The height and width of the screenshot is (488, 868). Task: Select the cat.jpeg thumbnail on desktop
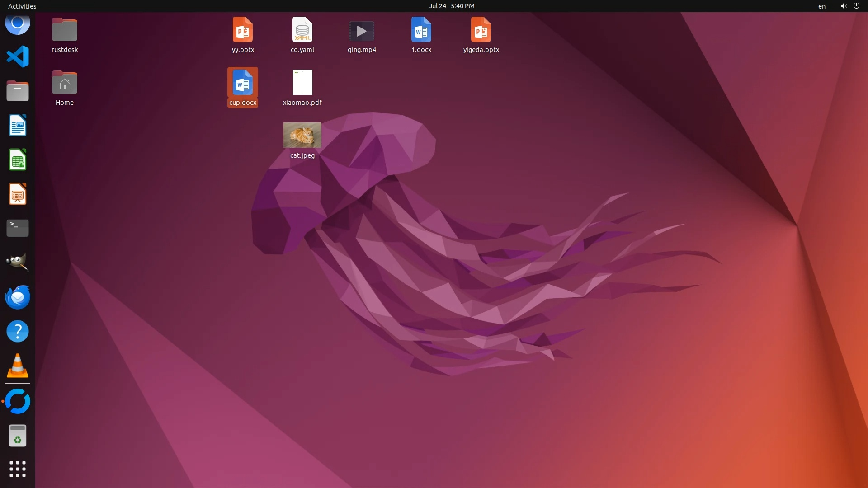coord(302,135)
